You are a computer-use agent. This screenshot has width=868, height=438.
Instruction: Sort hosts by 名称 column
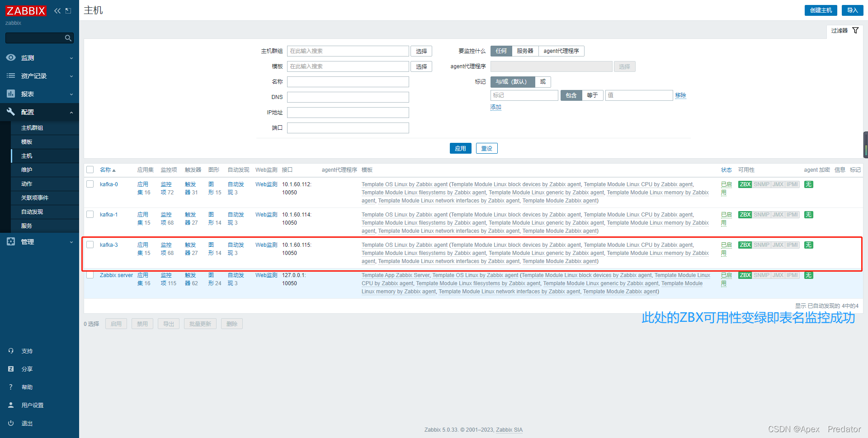108,170
